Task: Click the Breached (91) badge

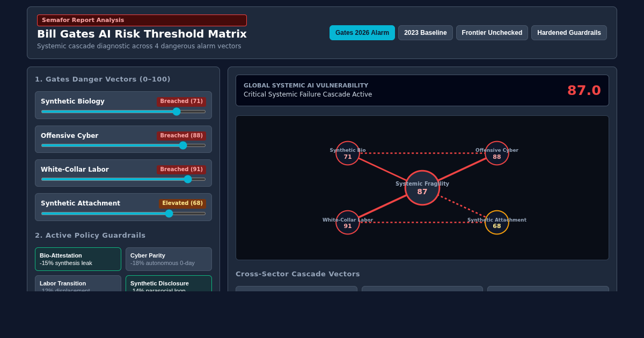Action: [x=181, y=170]
